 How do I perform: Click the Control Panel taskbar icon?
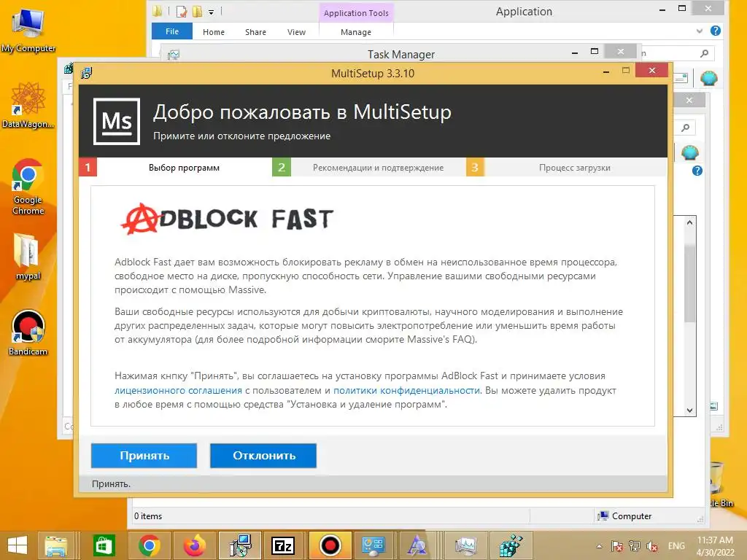373,545
